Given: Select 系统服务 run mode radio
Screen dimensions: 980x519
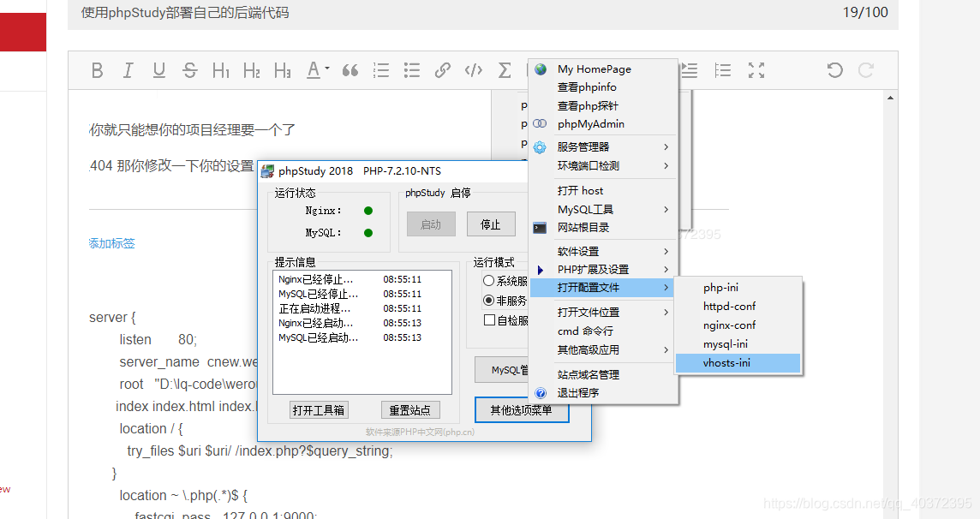Looking at the screenshot, I should (x=489, y=281).
